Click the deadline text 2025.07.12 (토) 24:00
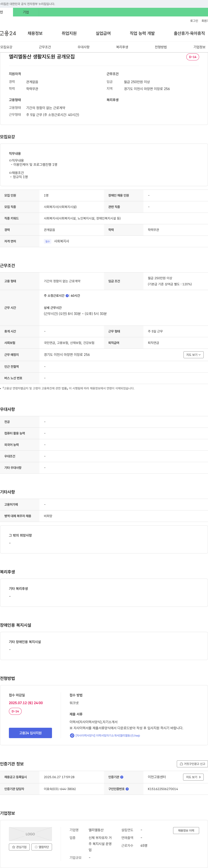208x868 pixels. [x=26, y=703]
